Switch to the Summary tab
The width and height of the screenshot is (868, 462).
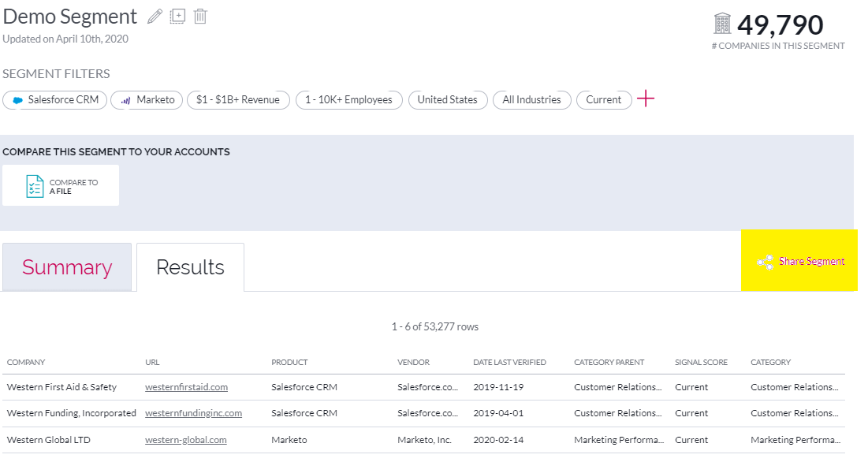coord(67,267)
